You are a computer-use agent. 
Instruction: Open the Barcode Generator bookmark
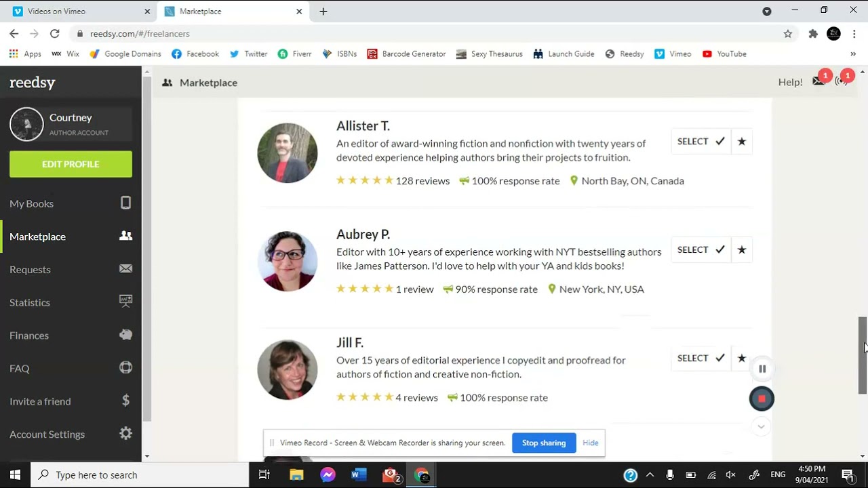click(406, 54)
